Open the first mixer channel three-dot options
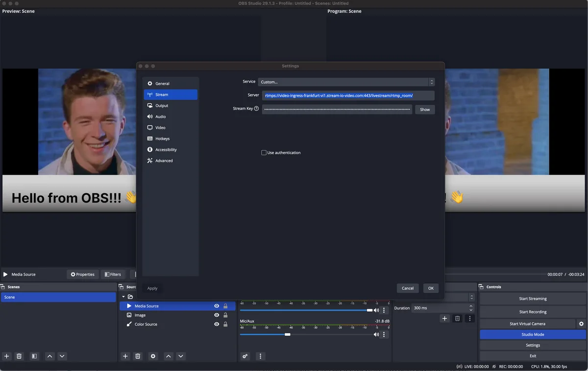This screenshot has height=371, width=588. (384, 310)
